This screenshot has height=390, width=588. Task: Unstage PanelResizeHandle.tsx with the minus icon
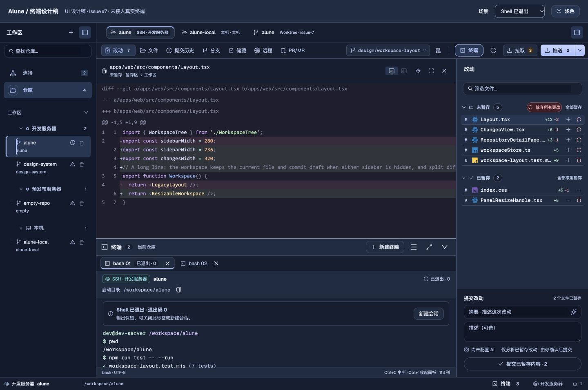coord(568,200)
